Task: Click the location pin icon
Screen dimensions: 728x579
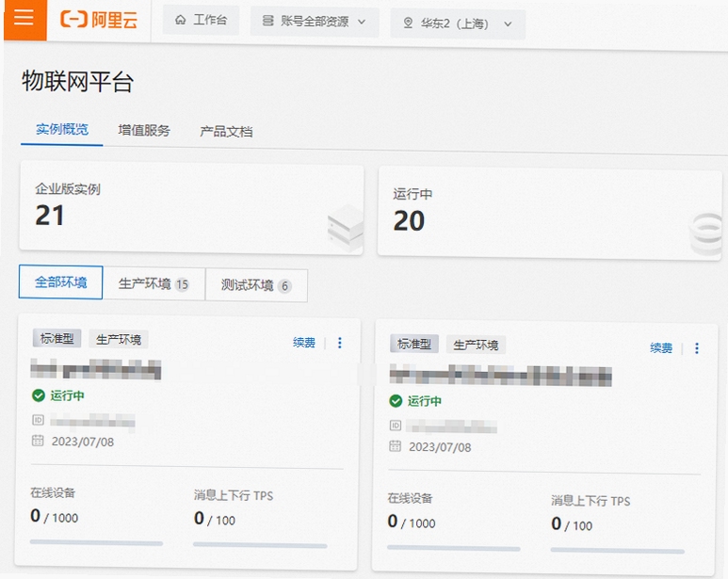Action: (408, 23)
